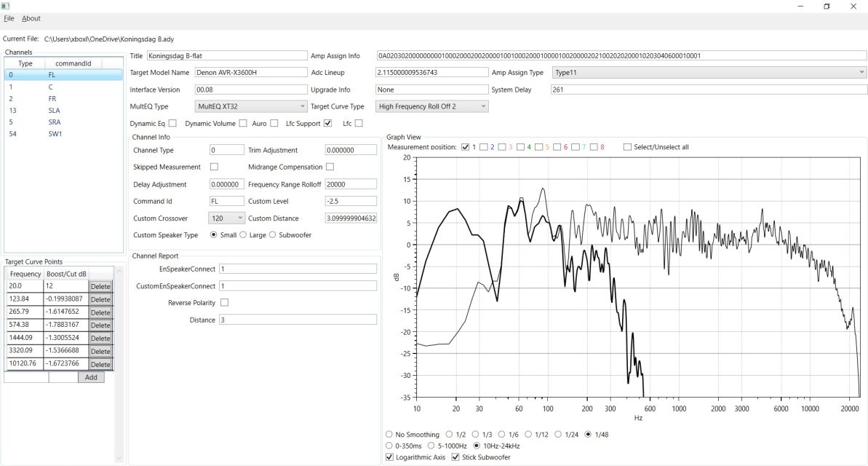Disable the Logarithmic Axis checkbox

tap(389, 457)
